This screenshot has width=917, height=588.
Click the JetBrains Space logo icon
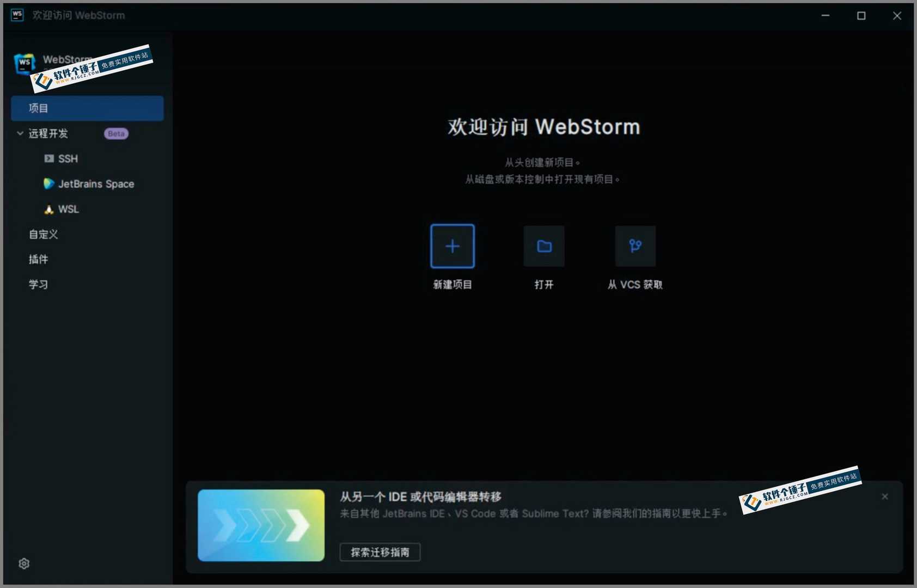[49, 183]
